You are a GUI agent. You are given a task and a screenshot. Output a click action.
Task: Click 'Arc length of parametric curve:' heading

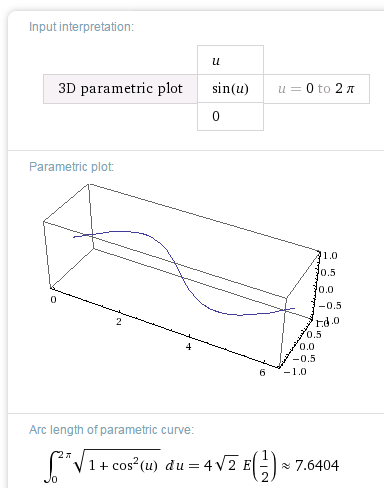click(111, 430)
